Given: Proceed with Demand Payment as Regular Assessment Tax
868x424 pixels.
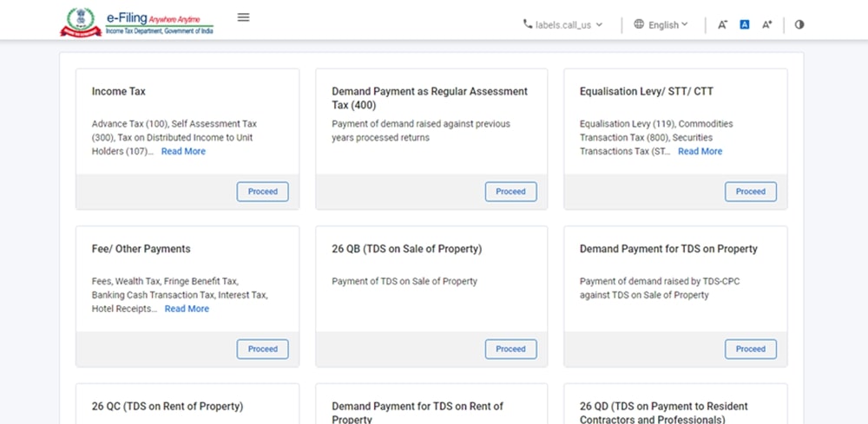Looking at the screenshot, I should coord(510,192).
